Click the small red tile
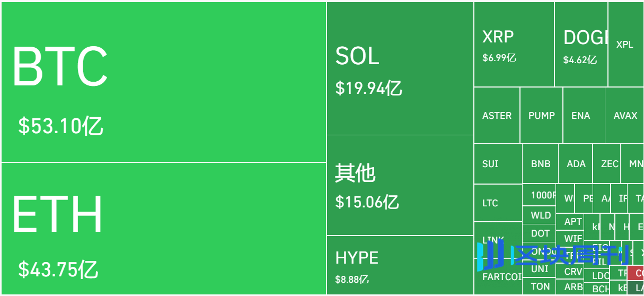 [x=636, y=274]
